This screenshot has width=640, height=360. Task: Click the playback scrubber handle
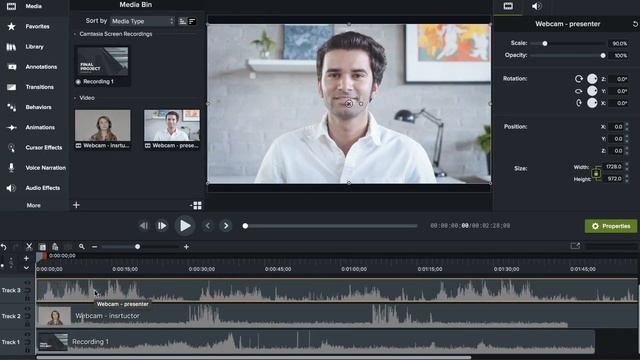point(245,226)
